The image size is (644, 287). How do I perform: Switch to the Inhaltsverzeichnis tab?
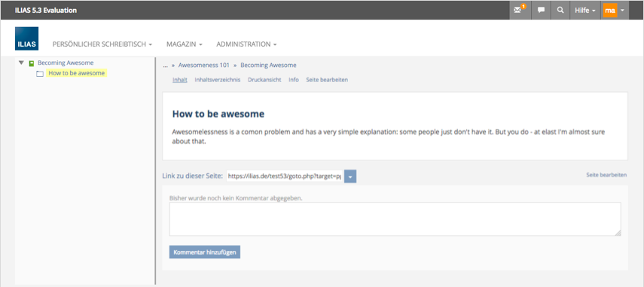pos(218,80)
